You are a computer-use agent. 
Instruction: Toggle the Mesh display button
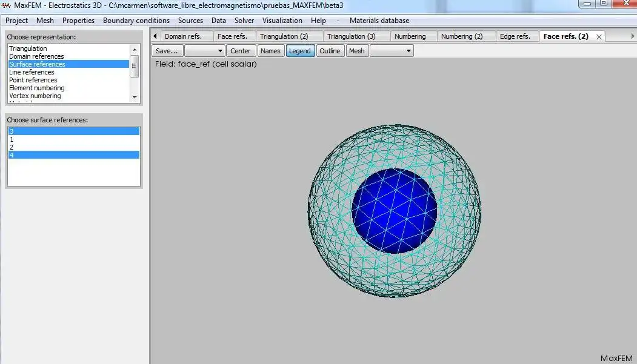[x=357, y=51]
